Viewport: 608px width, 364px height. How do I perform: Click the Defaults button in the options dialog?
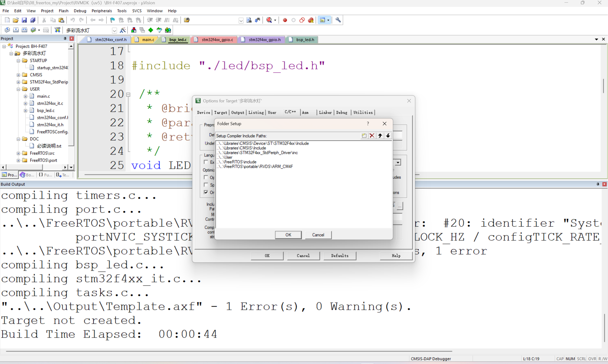(340, 255)
